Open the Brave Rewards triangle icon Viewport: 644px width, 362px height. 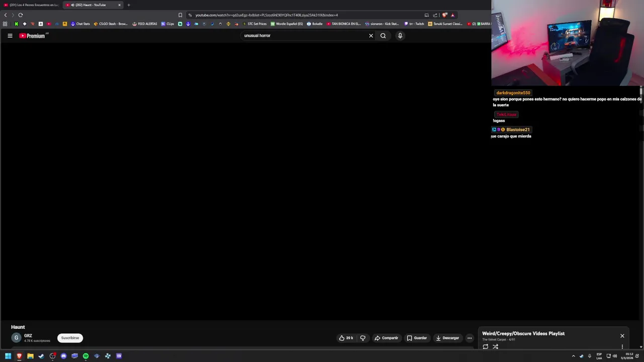coord(452,15)
